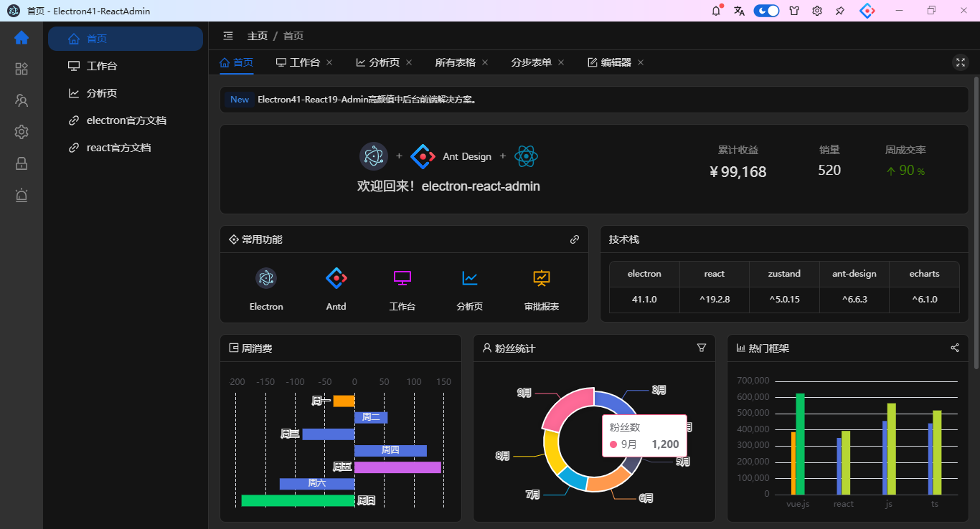This screenshot has height=529, width=980.
Task: Click the purple 周五 bar in 周消费 chart
Action: (397, 467)
